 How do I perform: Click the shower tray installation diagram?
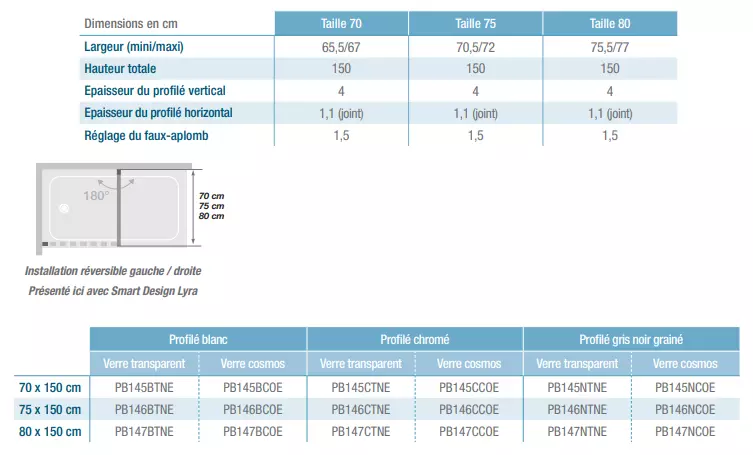point(116,205)
